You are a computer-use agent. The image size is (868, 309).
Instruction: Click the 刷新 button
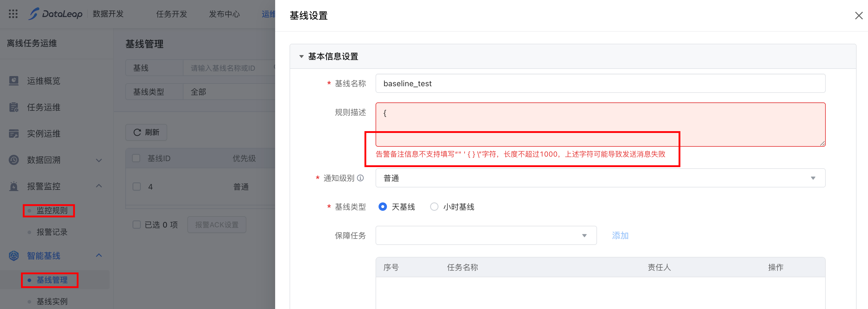click(x=146, y=132)
